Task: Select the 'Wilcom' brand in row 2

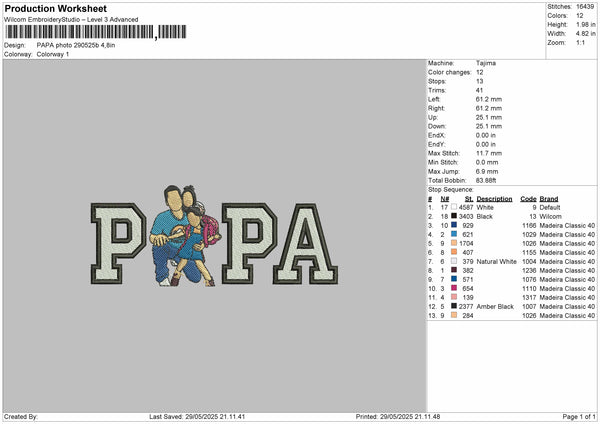Action: (551, 217)
